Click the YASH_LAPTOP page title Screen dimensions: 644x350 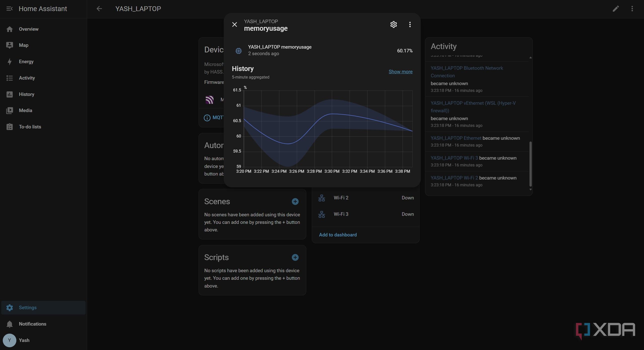(x=138, y=9)
